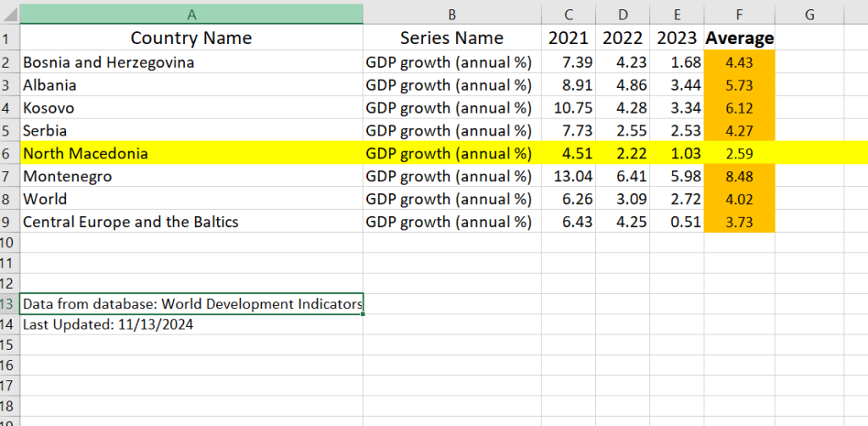
Task: Select Albania's 2022 value 4.86
Action: click(623, 85)
